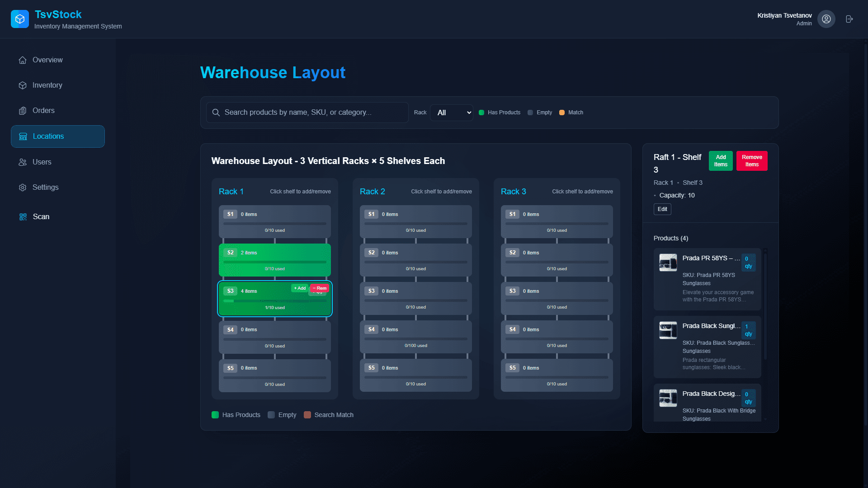Select the Locations sidebar item

coord(58,136)
